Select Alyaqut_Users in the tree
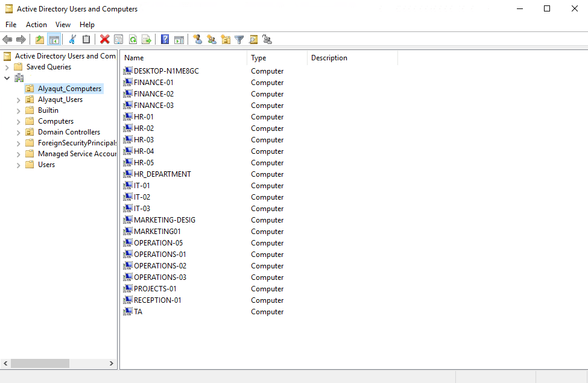The height and width of the screenshot is (383, 588). [x=60, y=100]
